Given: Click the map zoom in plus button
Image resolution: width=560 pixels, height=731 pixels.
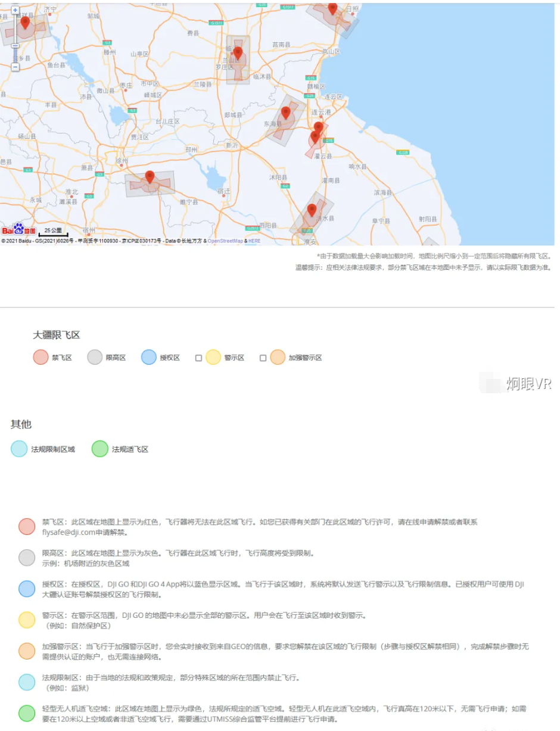Looking at the screenshot, I should pos(15,11).
